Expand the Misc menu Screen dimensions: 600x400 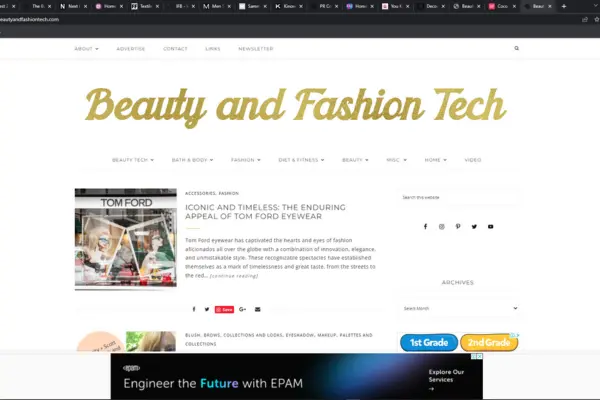[x=396, y=160]
